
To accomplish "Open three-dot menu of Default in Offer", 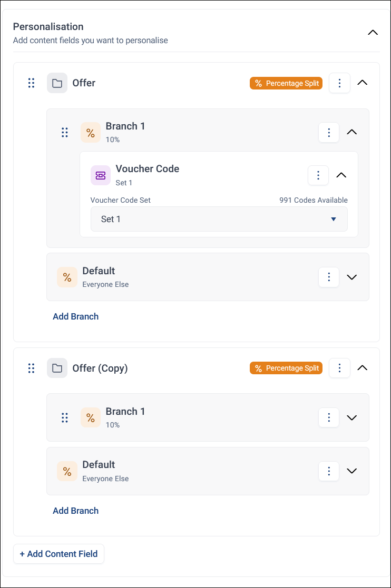I will point(329,277).
